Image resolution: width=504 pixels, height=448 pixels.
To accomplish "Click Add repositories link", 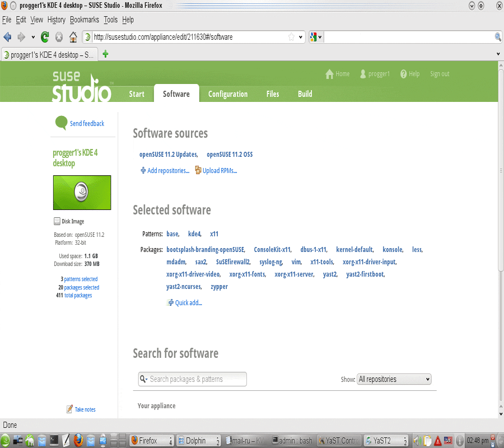I will [165, 170].
